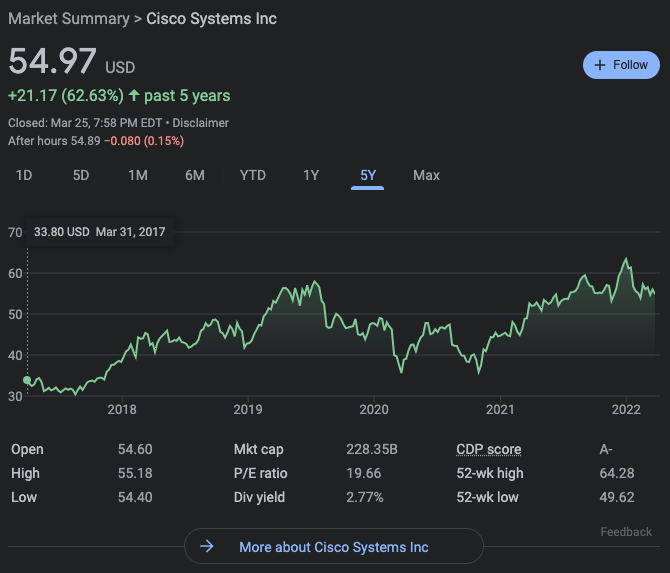Select the 6M time range tab
Viewport: 670px width, 573px height.
point(195,175)
